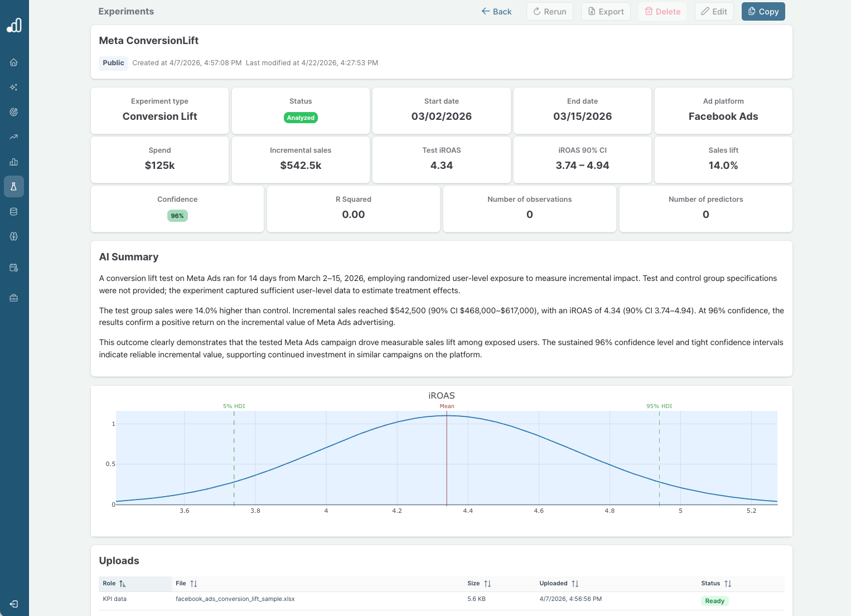Viewport: 851px width, 616px height.
Task: Click the 95% HDI marker label
Action: click(659, 406)
